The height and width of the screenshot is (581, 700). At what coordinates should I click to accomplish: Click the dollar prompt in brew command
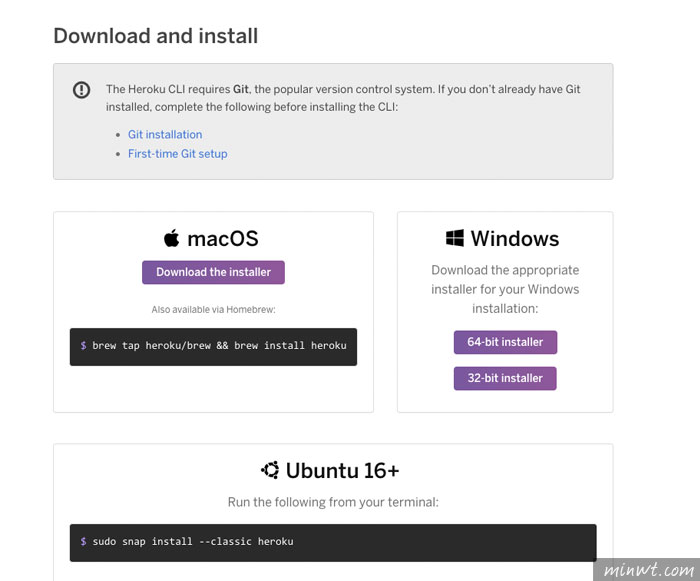(x=83, y=345)
